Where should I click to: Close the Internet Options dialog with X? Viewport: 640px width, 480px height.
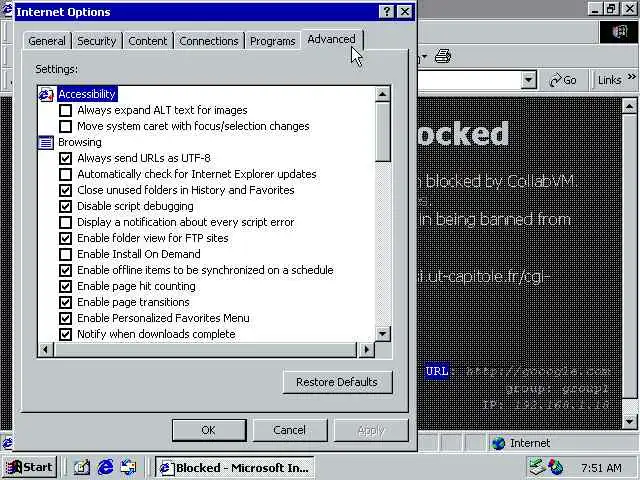[405, 11]
